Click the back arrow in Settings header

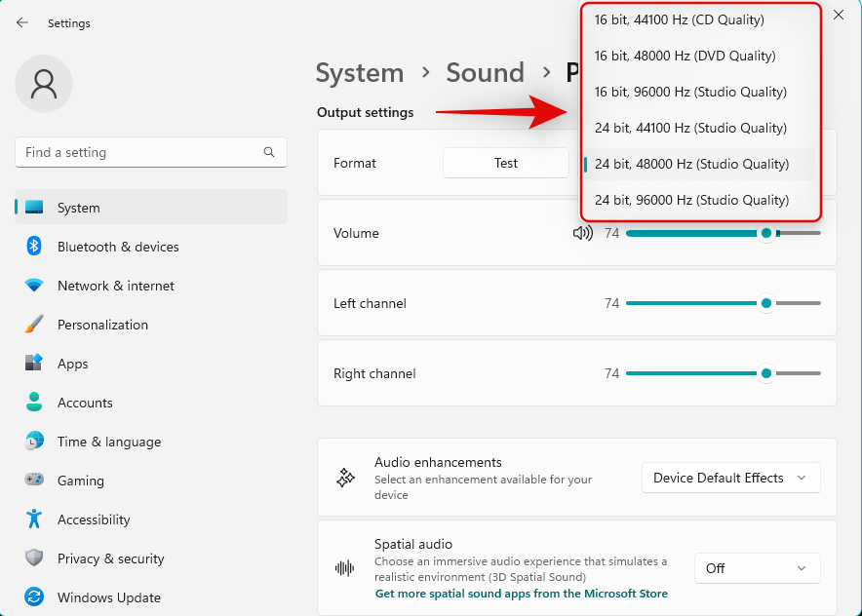(x=22, y=22)
